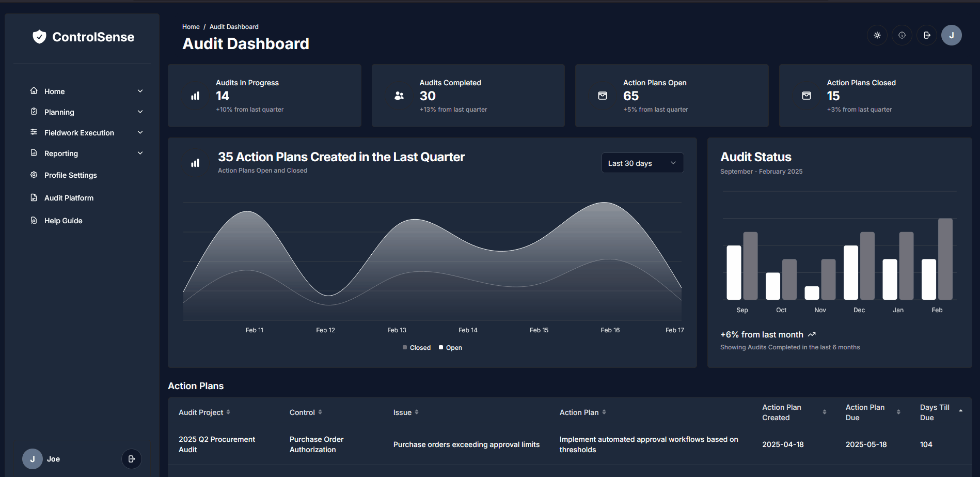The width and height of the screenshot is (980, 477).
Task: Click the Audits Completed people icon
Action: pyautogui.click(x=399, y=96)
